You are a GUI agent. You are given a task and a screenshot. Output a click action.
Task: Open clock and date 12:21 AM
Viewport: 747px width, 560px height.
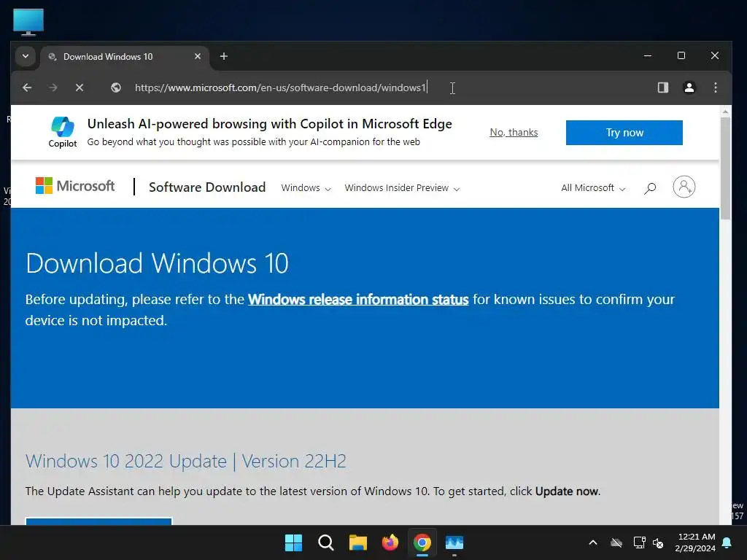tap(695, 542)
